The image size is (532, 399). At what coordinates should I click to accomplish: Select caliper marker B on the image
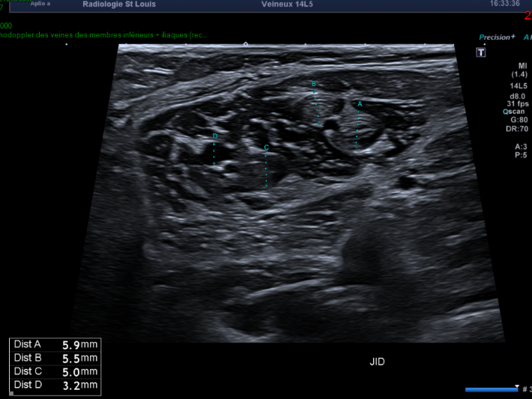pyautogui.click(x=314, y=84)
